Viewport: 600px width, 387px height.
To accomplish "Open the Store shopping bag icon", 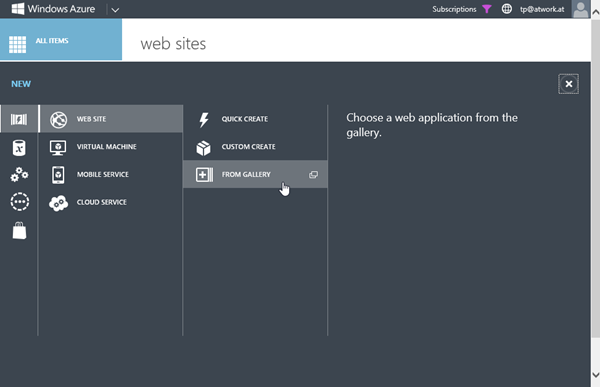I will [19, 231].
